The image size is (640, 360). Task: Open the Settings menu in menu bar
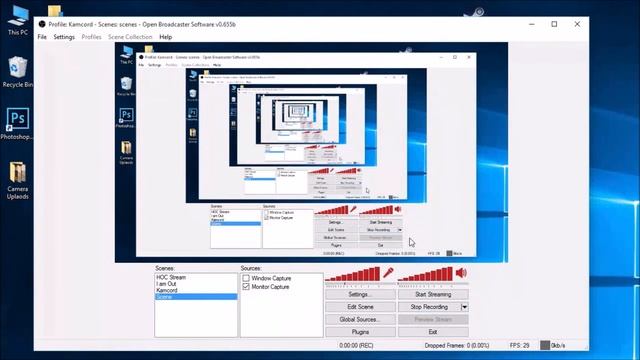tap(64, 37)
